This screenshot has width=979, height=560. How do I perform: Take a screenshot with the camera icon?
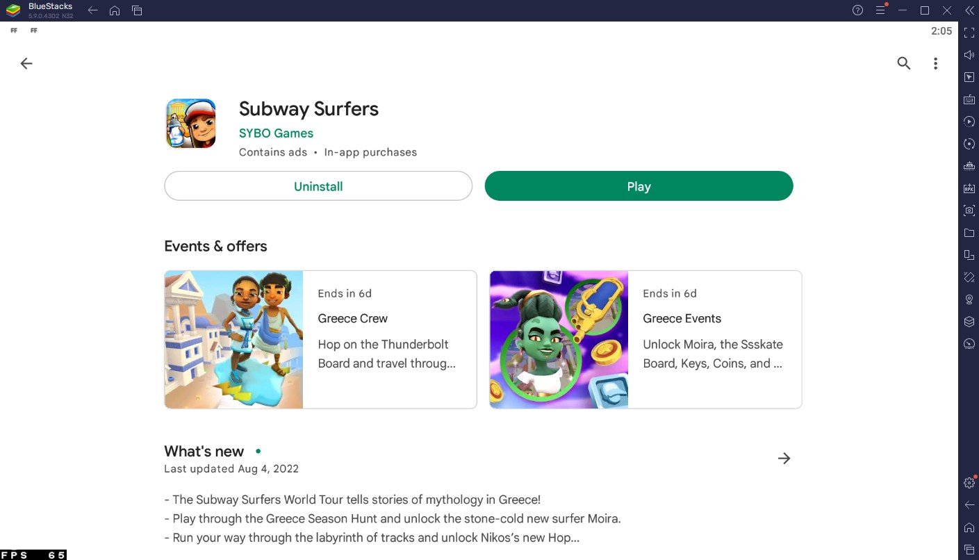coord(969,211)
